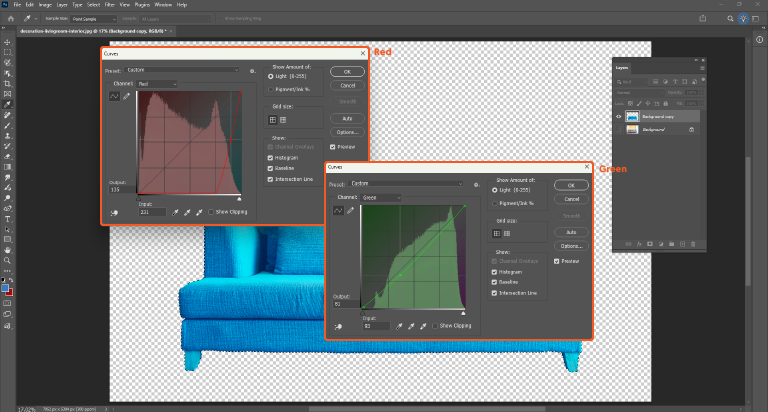Click OK in the Green Curves dialog
The image size is (768, 412).
[x=572, y=186]
